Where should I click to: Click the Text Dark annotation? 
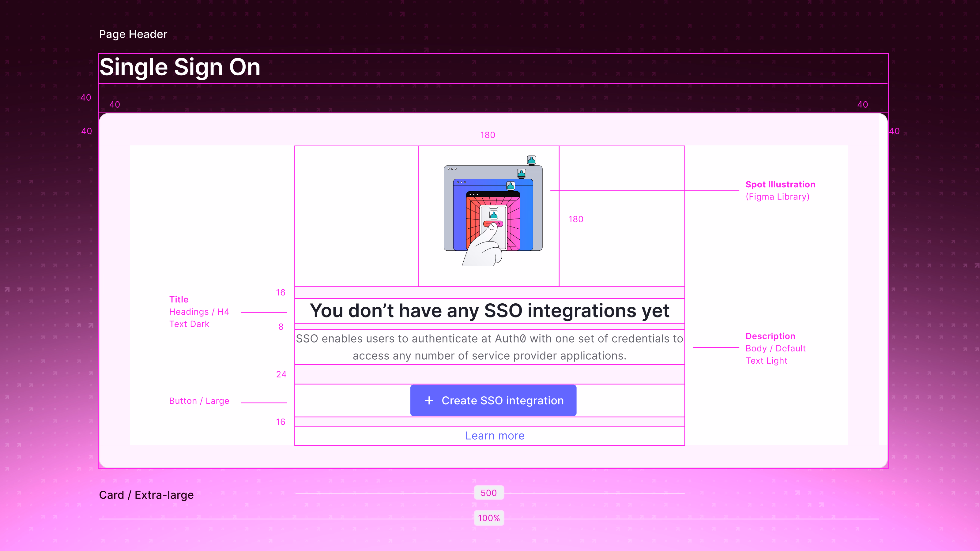point(190,324)
